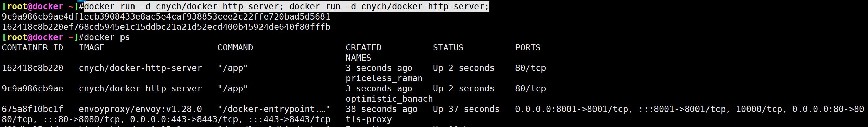Click the IMAGE column header
The image size is (868, 127).
[x=92, y=48]
